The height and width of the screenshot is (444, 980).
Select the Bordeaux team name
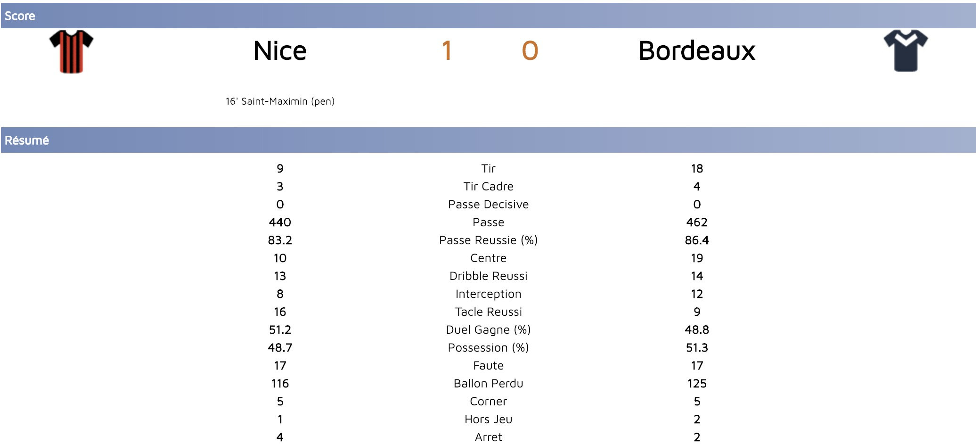tap(696, 51)
